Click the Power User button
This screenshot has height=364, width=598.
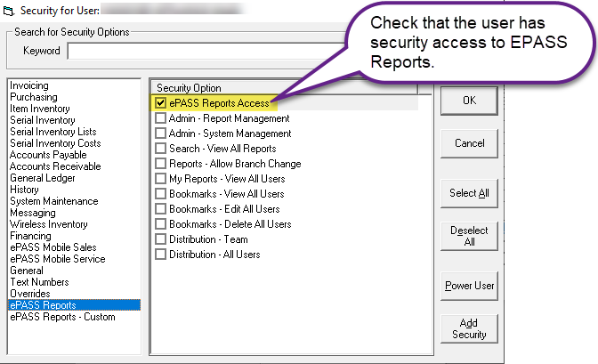[469, 287]
